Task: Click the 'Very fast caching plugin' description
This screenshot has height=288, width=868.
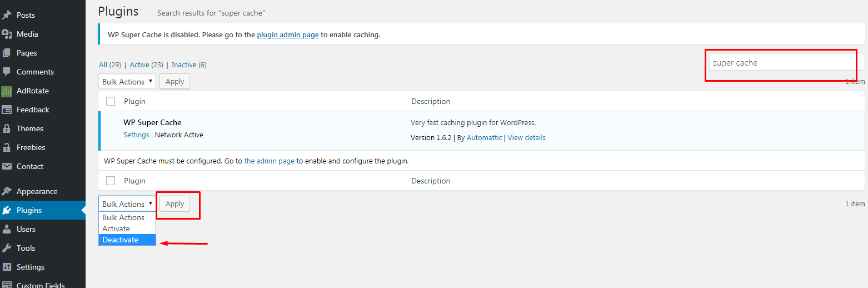Action: click(x=473, y=122)
